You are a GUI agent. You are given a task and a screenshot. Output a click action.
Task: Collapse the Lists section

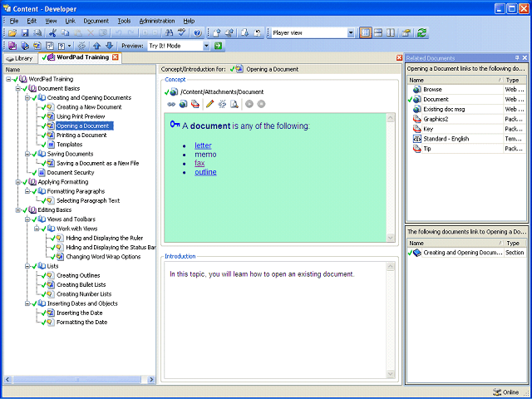pyautogui.click(x=27, y=266)
